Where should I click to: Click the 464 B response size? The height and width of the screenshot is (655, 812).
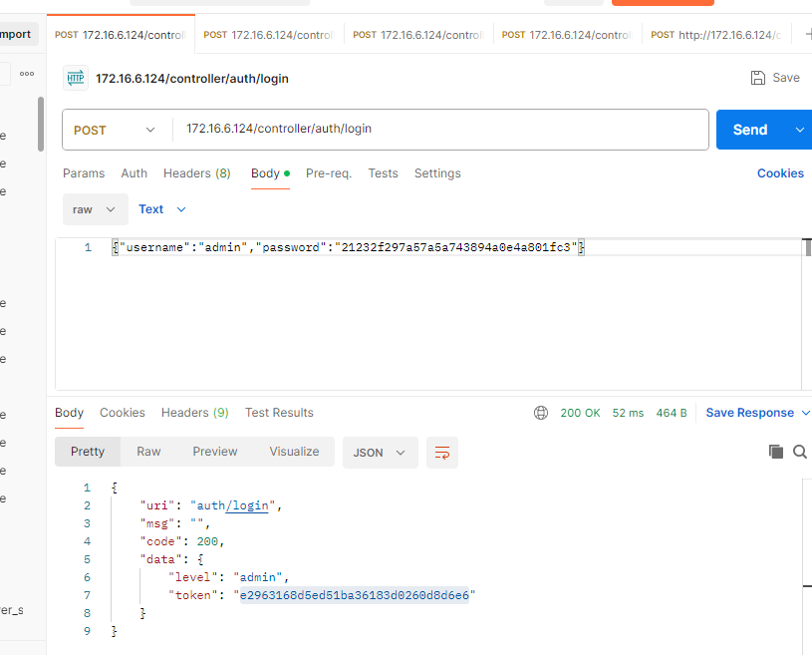(x=672, y=413)
